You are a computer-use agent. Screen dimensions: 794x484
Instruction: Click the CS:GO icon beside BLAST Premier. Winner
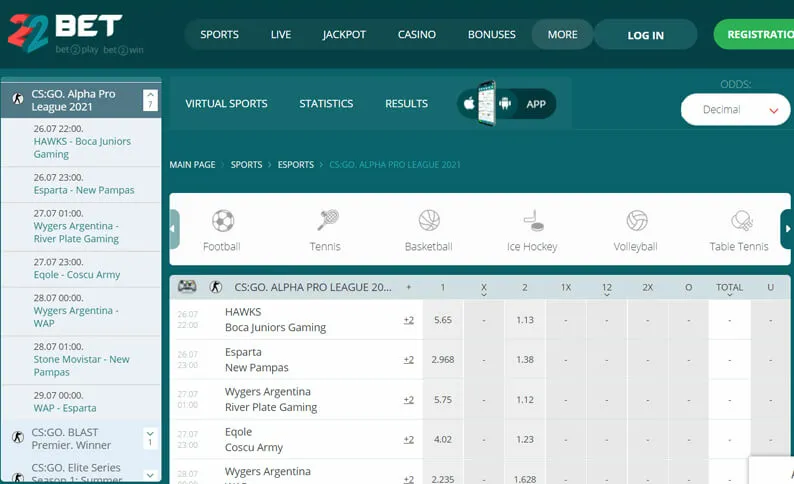coord(18,437)
